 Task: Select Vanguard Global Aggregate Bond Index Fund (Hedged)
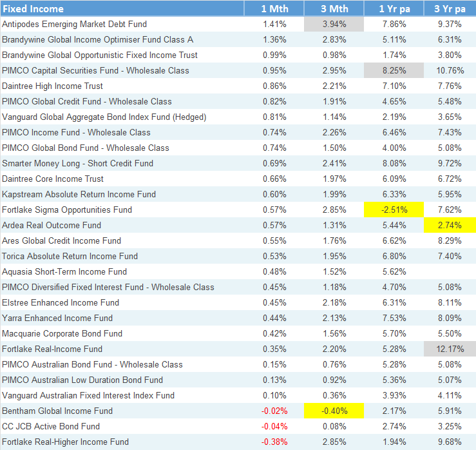click(104, 117)
